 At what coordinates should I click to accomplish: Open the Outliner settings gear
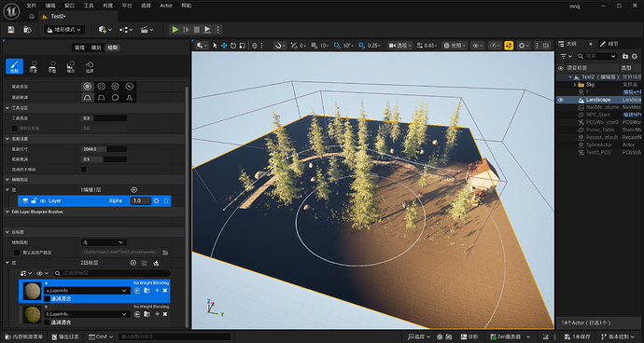coord(635,56)
